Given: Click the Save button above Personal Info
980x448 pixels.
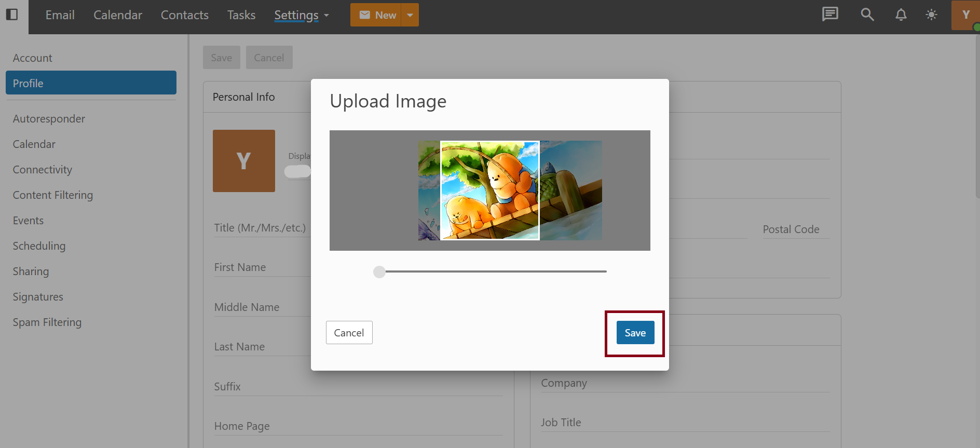Looking at the screenshot, I should [222, 58].
